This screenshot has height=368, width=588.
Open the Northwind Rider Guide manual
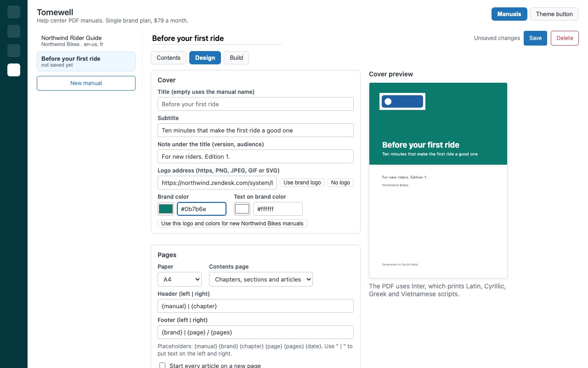pyautogui.click(x=86, y=41)
